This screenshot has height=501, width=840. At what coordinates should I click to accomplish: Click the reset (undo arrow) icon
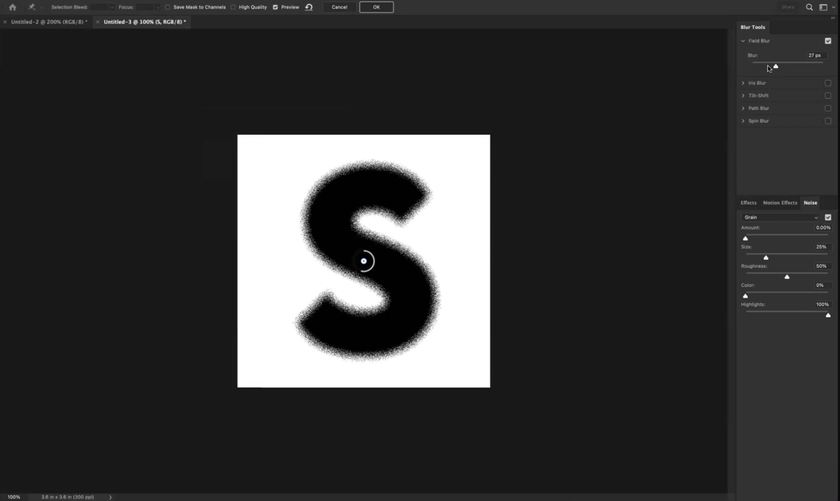tap(309, 7)
